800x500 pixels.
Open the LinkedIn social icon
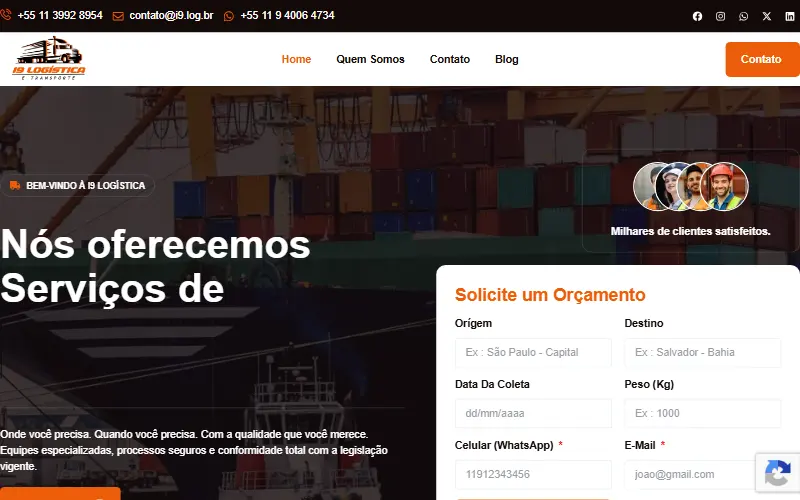click(789, 16)
